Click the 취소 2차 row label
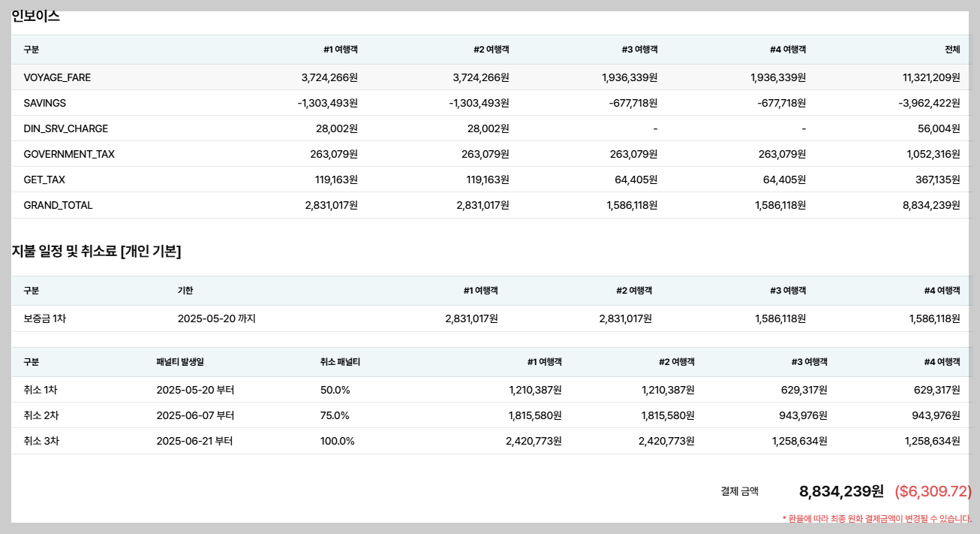980x534 pixels. tap(41, 415)
